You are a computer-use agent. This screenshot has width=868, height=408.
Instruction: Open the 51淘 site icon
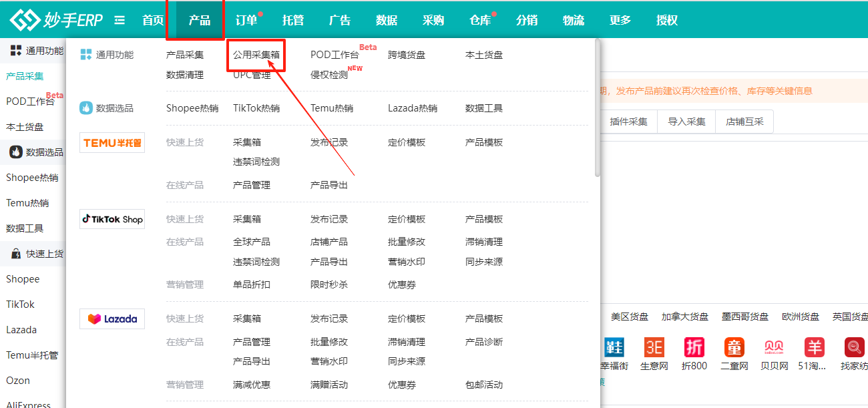click(814, 347)
